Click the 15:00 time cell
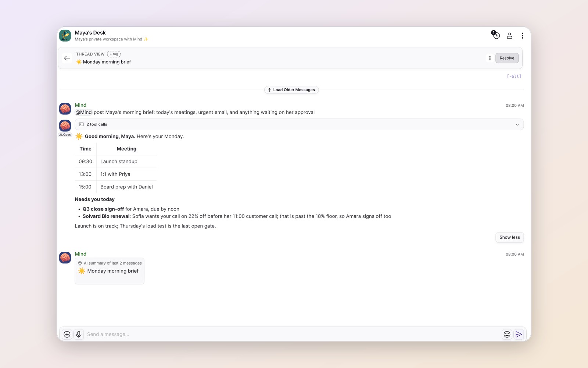 tap(85, 187)
